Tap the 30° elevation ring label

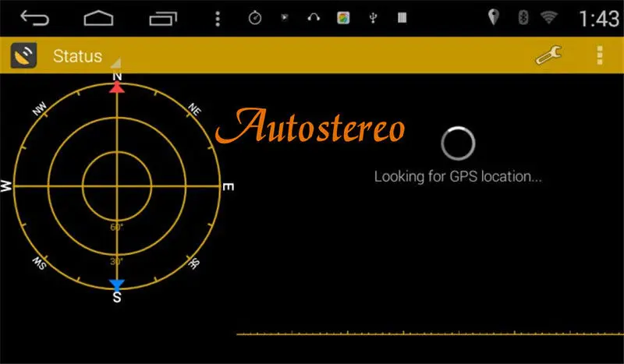(116, 261)
